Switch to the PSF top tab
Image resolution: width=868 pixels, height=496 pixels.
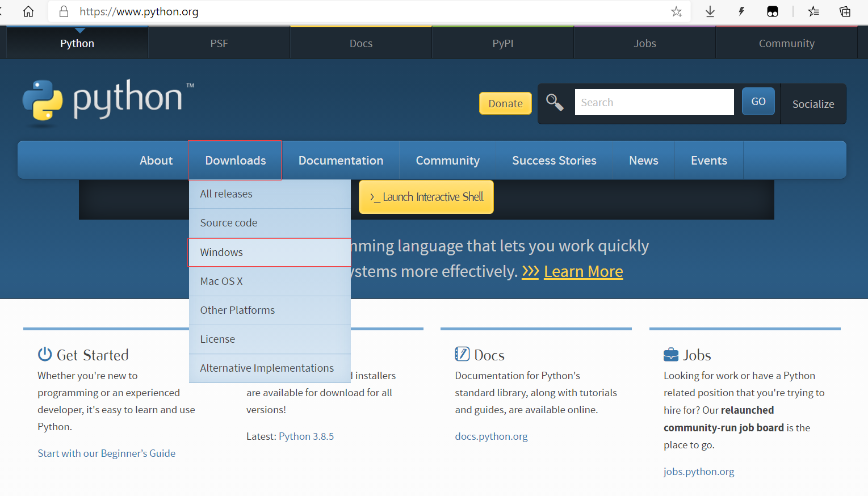[x=219, y=43]
